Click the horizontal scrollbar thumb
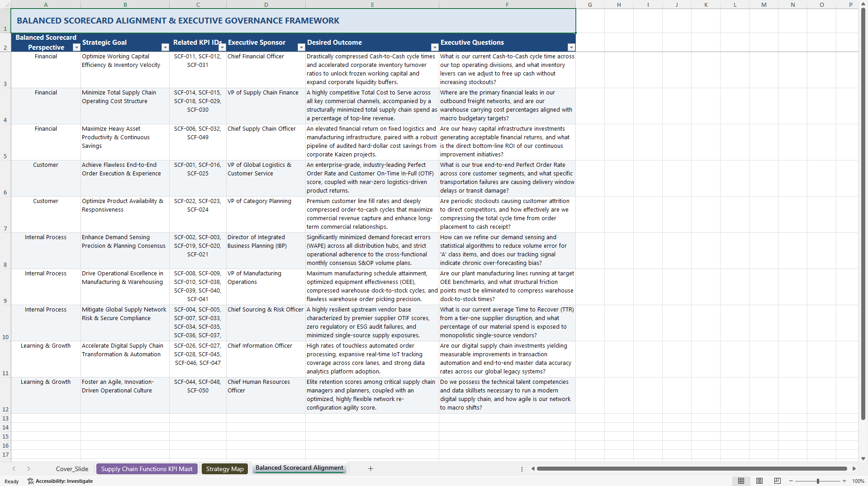Viewport: 868px width, 486px height. tap(692, 469)
